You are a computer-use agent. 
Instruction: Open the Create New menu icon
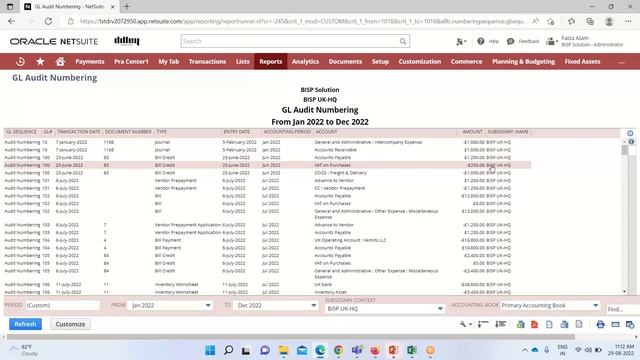(460, 41)
